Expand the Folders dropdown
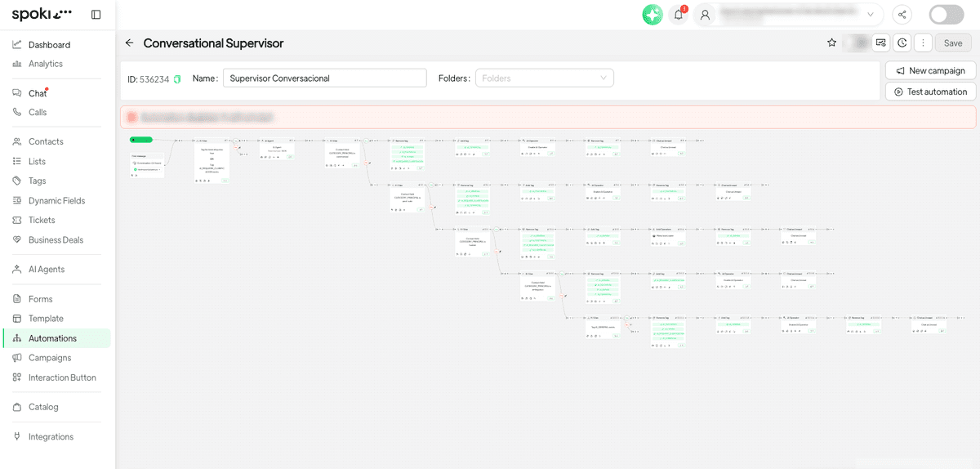The width and height of the screenshot is (980, 469). click(x=545, y=78)
